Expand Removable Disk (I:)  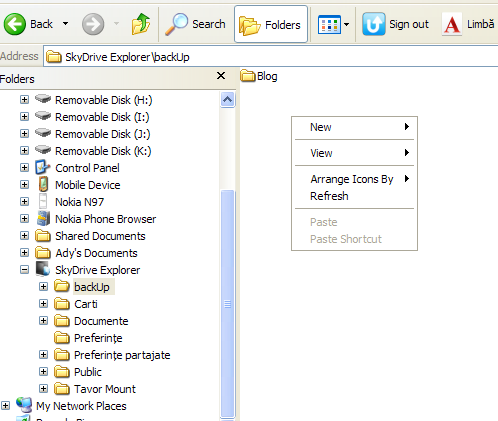pos(24,116)
